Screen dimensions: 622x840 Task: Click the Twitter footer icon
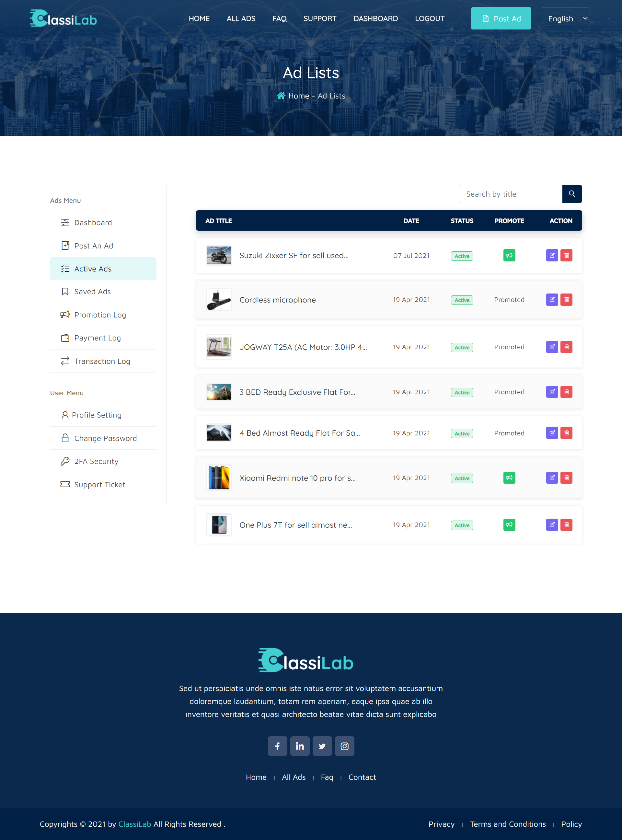coord(322,746)
